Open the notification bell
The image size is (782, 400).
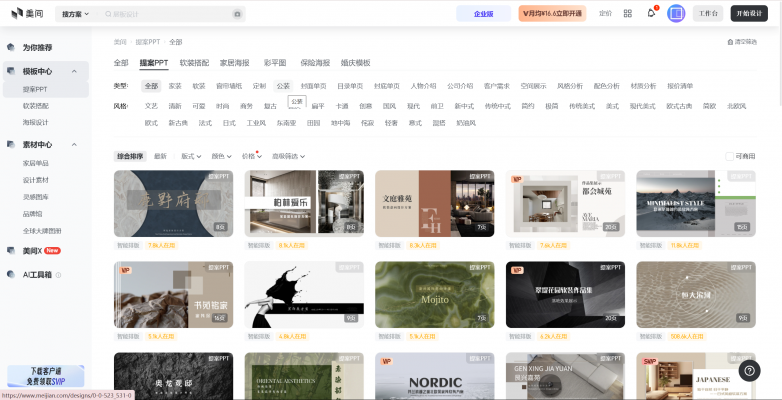click(x=651, y=13)
